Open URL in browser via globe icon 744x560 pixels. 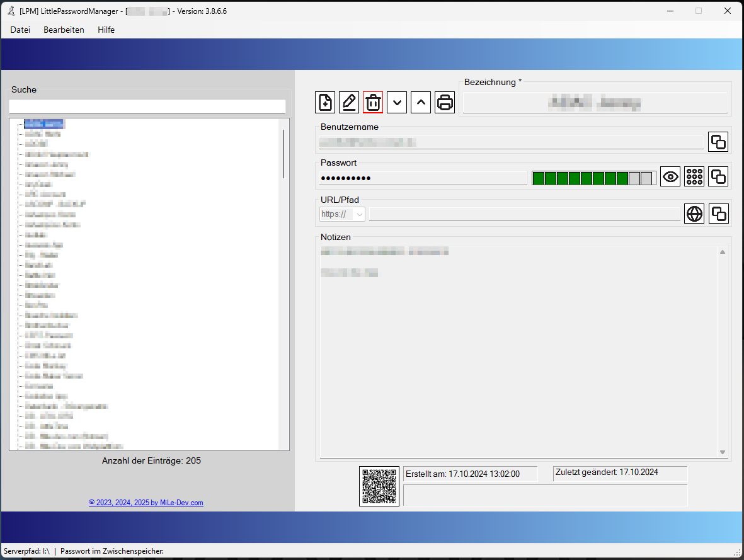(694, 214)
